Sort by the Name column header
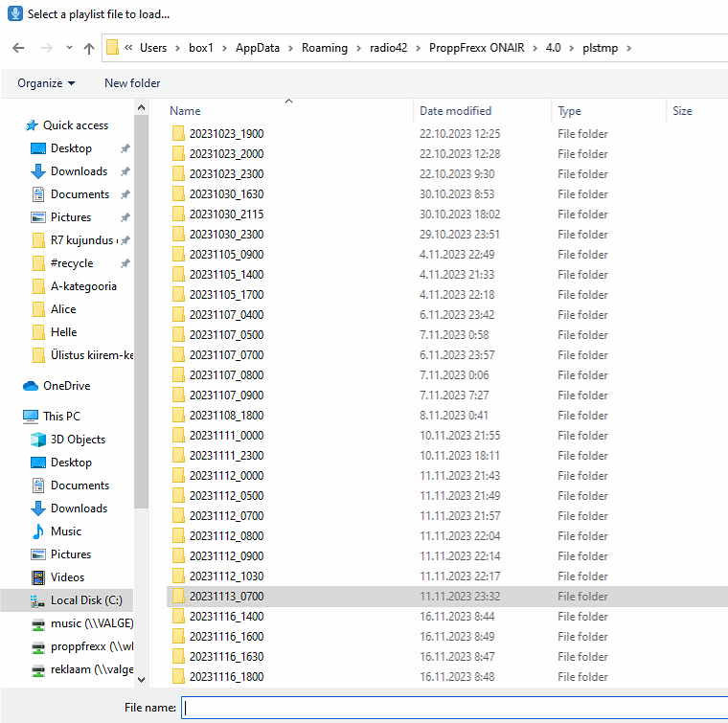The height and width of the screenshot is (723, 728). coord(186,111)
